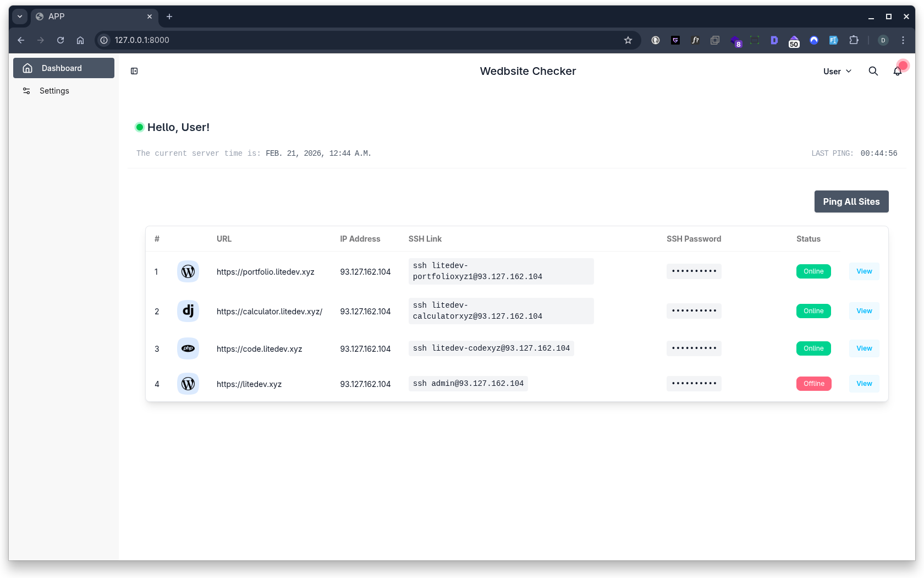924x578 pixels.
Task: Open the search magnifier icon
Action: 873,71
